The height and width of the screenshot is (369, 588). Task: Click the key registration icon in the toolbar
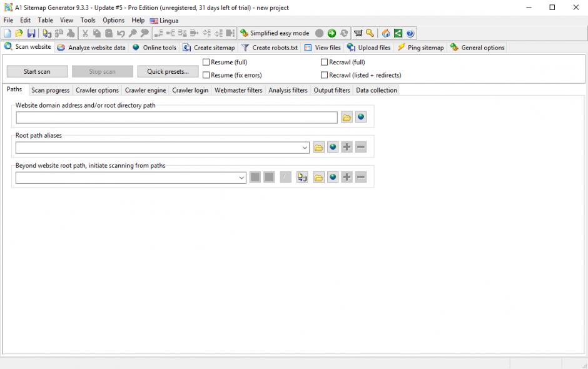pos(370,33)
